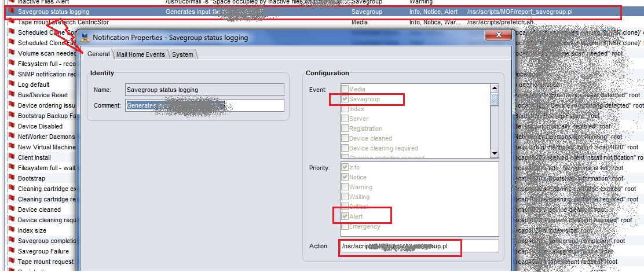Click the Event list scrollbar thumb
Viewport: 644px width, 272px height.
pyautogui.click(x=495, y=99)
